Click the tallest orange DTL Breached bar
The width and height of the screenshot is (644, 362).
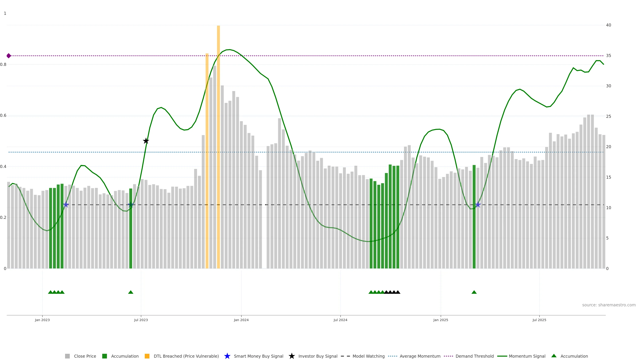218,125
